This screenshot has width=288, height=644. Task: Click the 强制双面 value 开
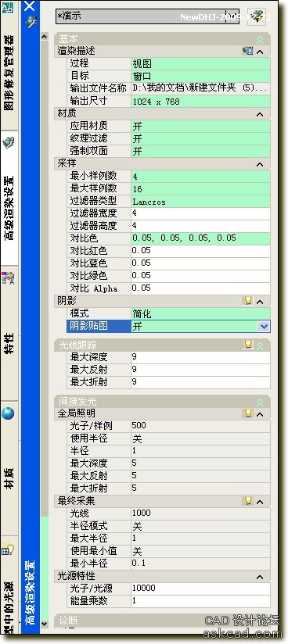200,151
